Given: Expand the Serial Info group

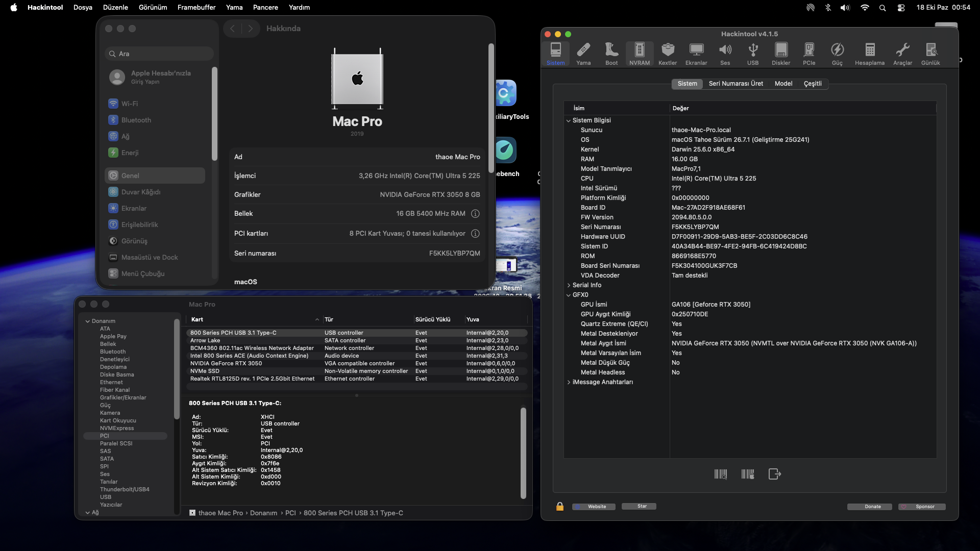Looking at the screenshot, I should (569, 285).
